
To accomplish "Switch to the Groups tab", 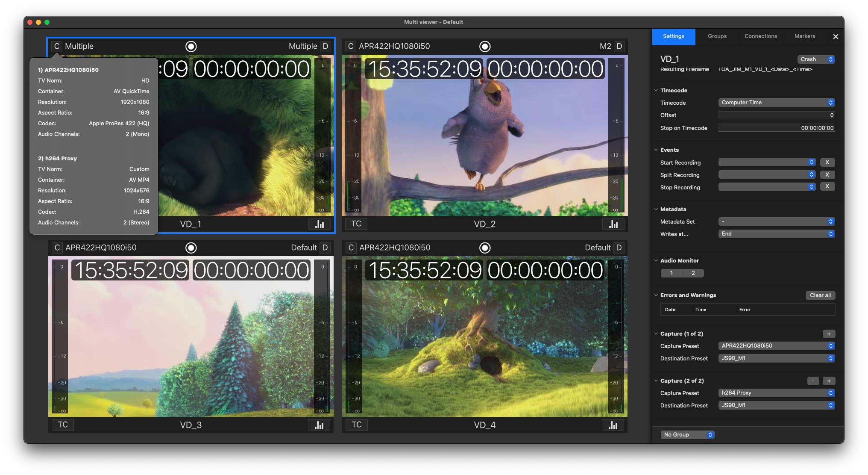I will pyautogui.click(x=717, y=36).
